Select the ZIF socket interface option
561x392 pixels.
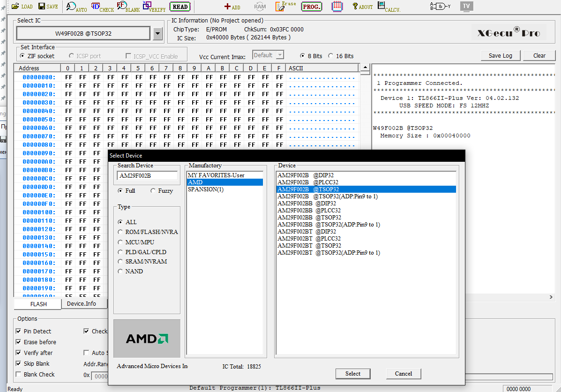pyautogui.click(x=37, y=56)
